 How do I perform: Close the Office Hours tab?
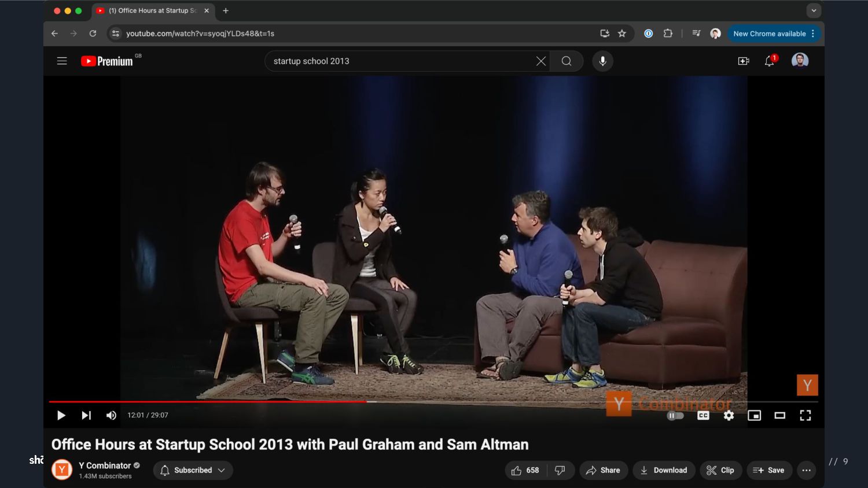[207, 10]
